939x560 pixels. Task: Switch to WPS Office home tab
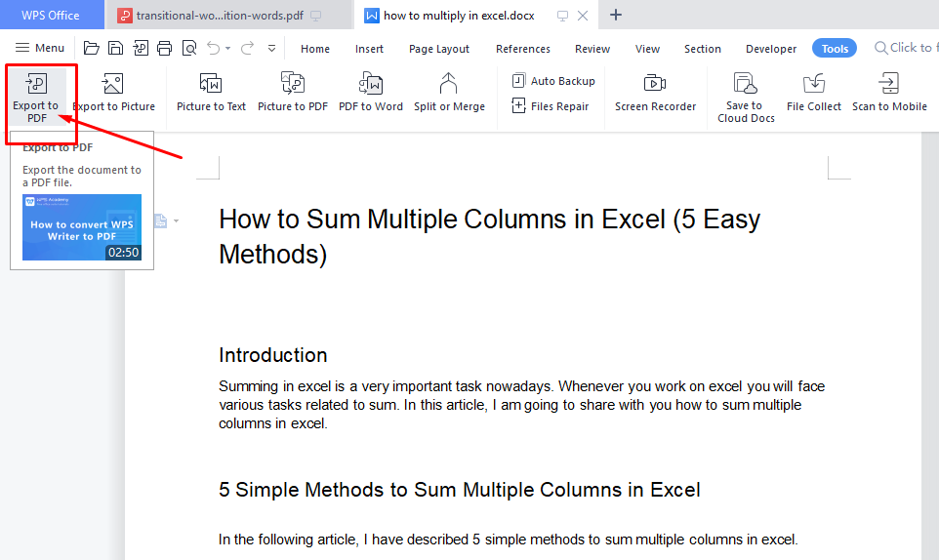point(51,15)
